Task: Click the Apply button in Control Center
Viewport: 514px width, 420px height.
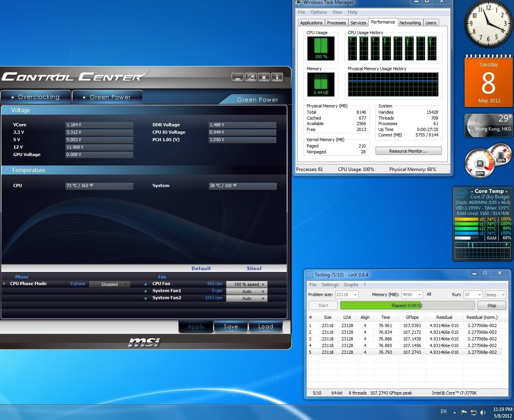Action: pos(196,326)
